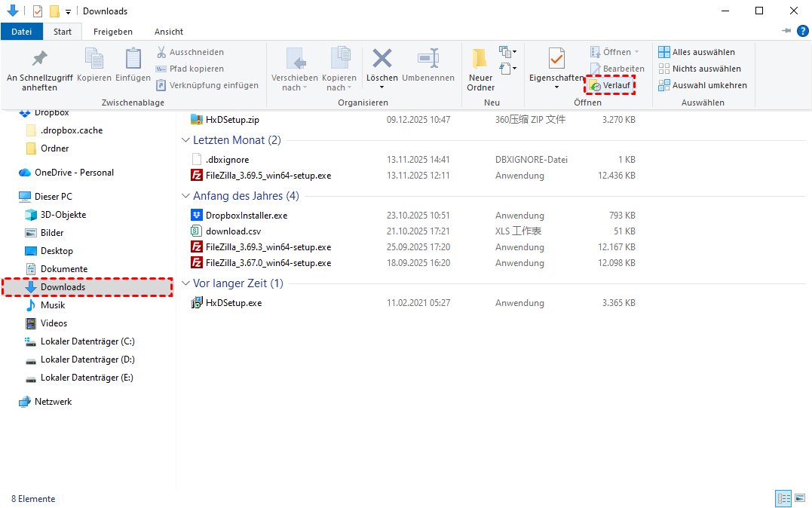
Task: Open the Ansicht ribbon tab
Action: coord(168,32)
